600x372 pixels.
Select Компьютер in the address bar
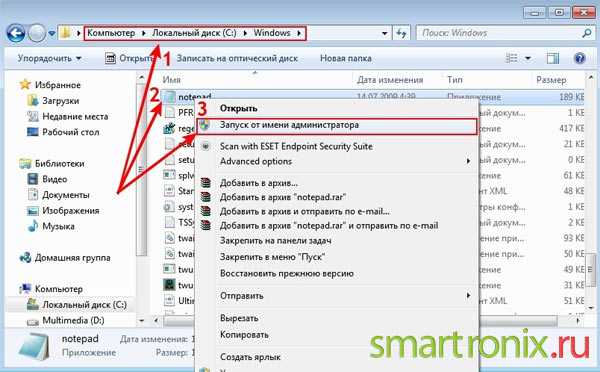(x=111, y=33)
